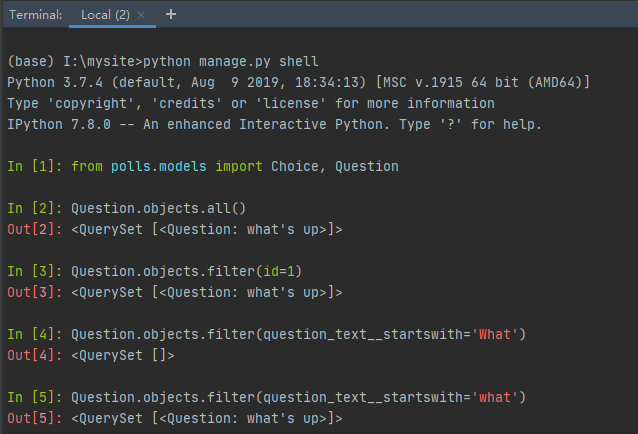Click the 'copyright', 'credits' or 'license' line
Screen dimensions: 638x434
click(x=250, y=103)
